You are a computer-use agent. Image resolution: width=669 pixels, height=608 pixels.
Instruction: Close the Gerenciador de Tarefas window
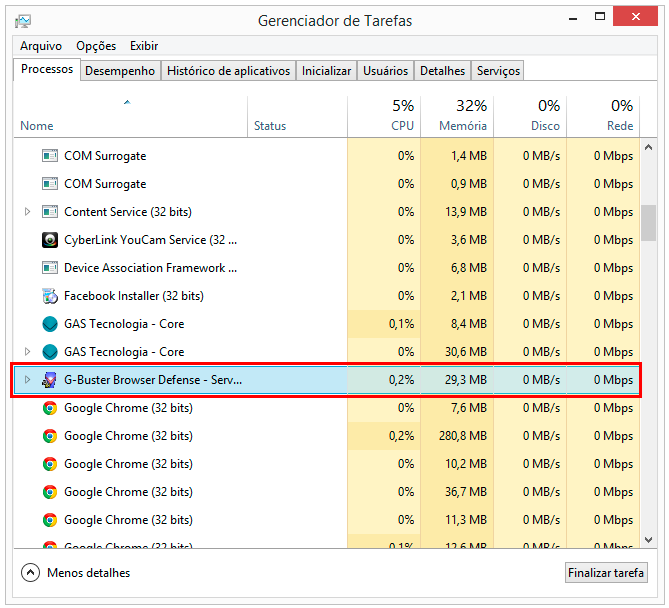(635, 17)
